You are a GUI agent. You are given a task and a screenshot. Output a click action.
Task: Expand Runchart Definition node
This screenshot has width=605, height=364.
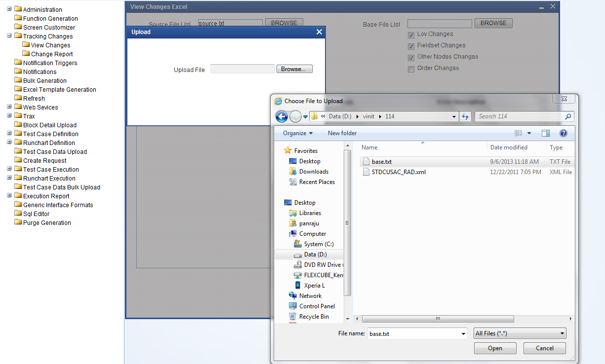click(9, 143)
